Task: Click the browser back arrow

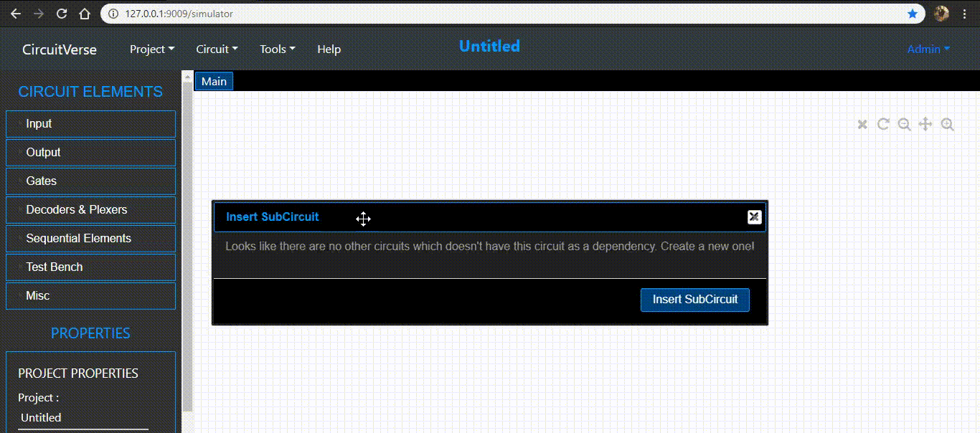Action: (15, 13)
